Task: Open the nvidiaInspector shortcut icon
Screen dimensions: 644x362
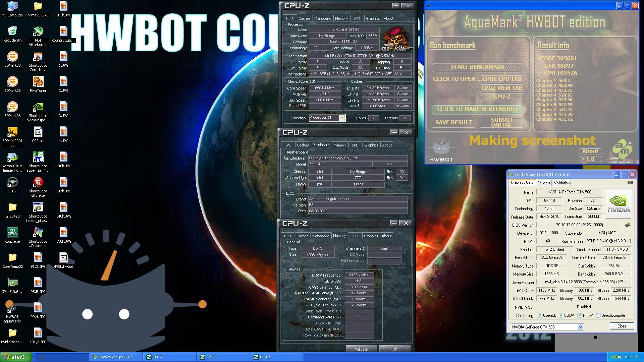Action: [38, 112]
